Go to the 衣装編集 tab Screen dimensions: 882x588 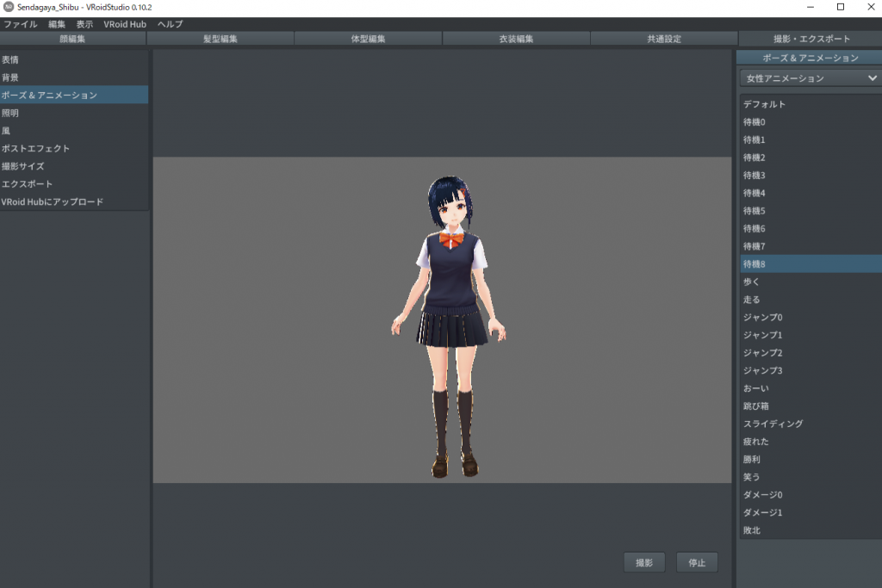[516, 39]
